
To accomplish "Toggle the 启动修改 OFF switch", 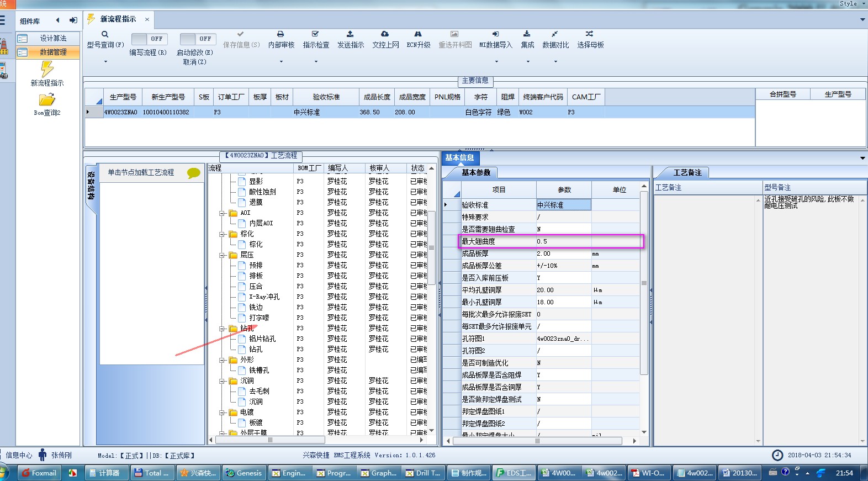I will [x=198, y=39].
